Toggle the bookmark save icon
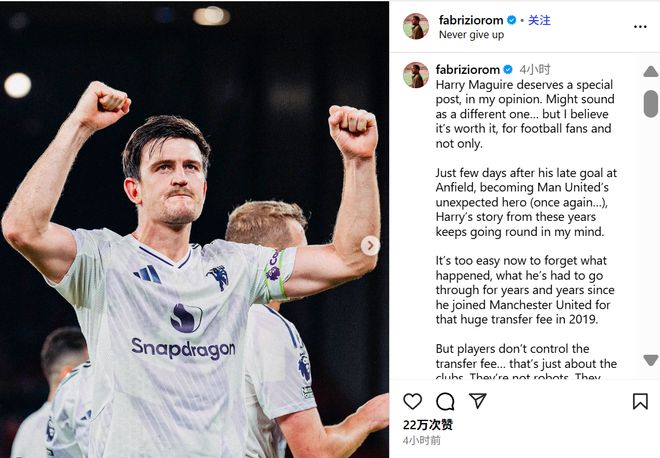Viewport: 660px width, 458px height. (x=640, y=401)
